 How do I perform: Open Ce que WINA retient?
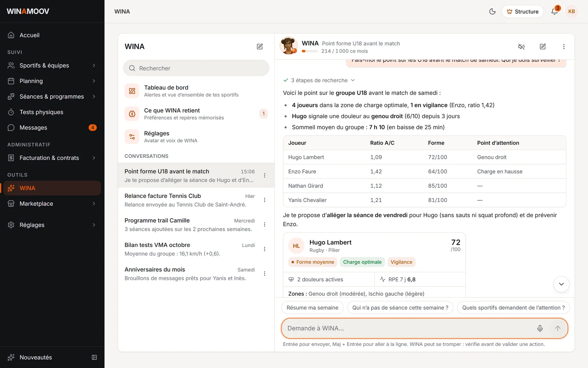point(196,114)
